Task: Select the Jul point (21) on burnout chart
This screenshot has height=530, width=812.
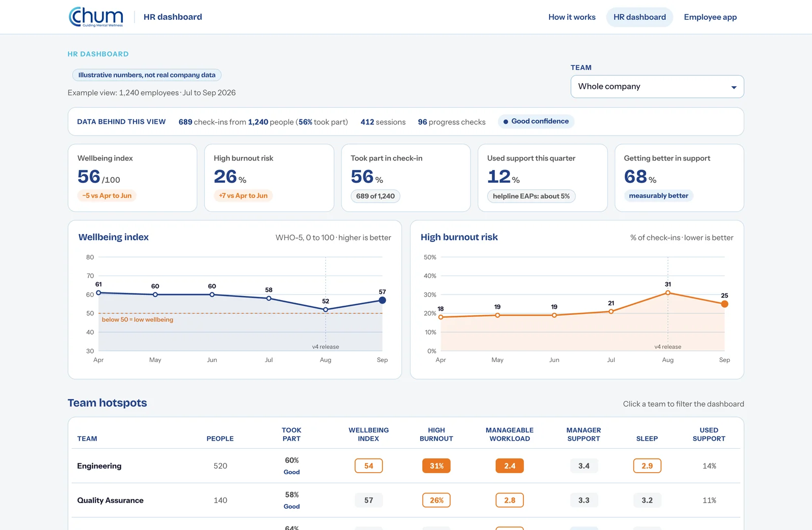Action: point(611,312)
